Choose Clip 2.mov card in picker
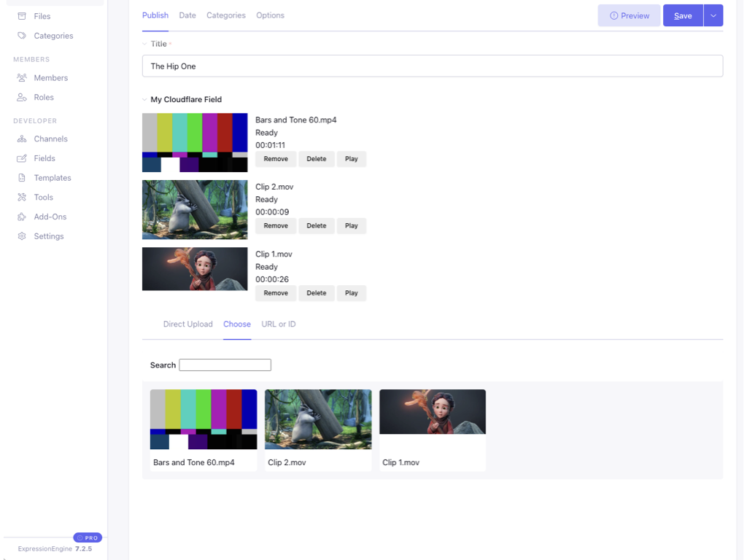 (318, 430)
